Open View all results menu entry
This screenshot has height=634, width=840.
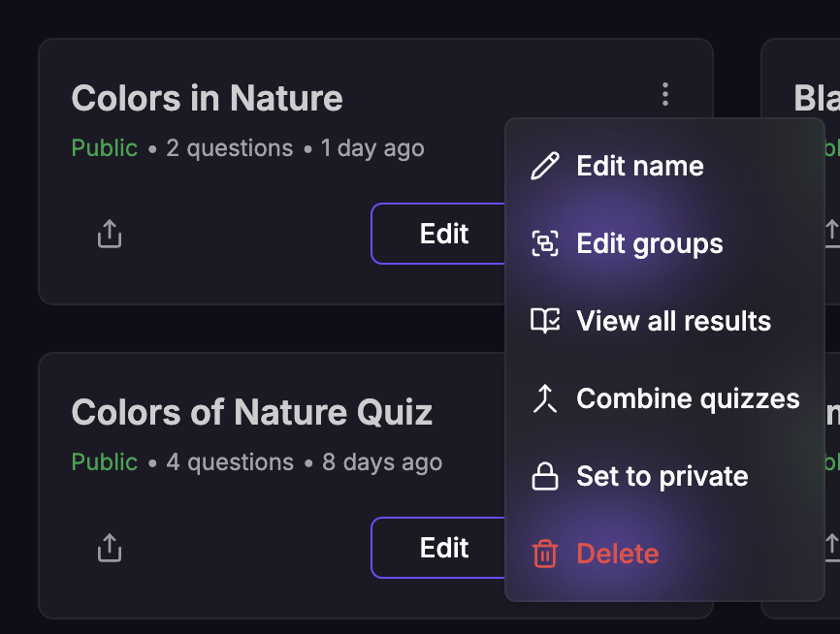(x=673, y=321)
